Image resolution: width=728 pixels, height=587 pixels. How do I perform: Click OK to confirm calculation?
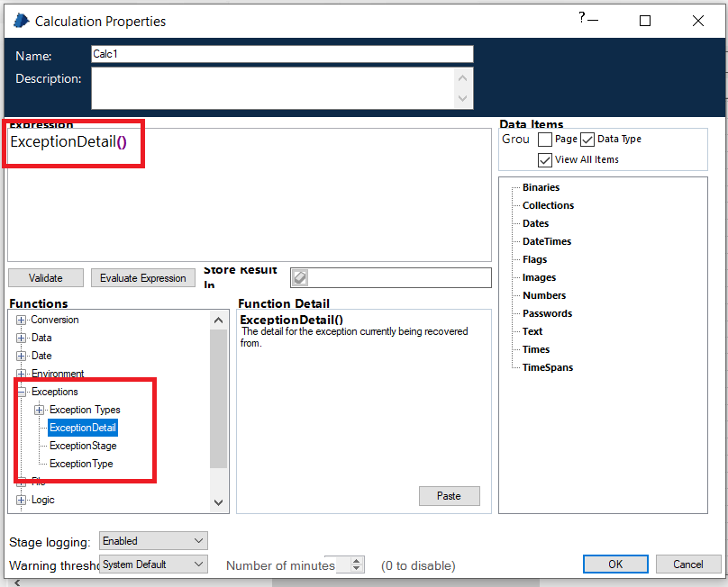(615, 564)
